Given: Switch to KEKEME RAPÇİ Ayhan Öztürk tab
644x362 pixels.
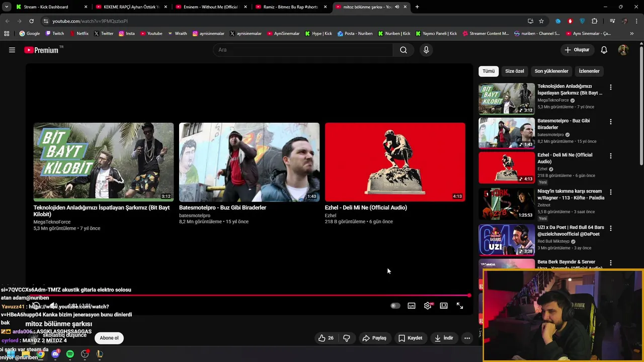Looking at the screenshot, I should 131,7.
